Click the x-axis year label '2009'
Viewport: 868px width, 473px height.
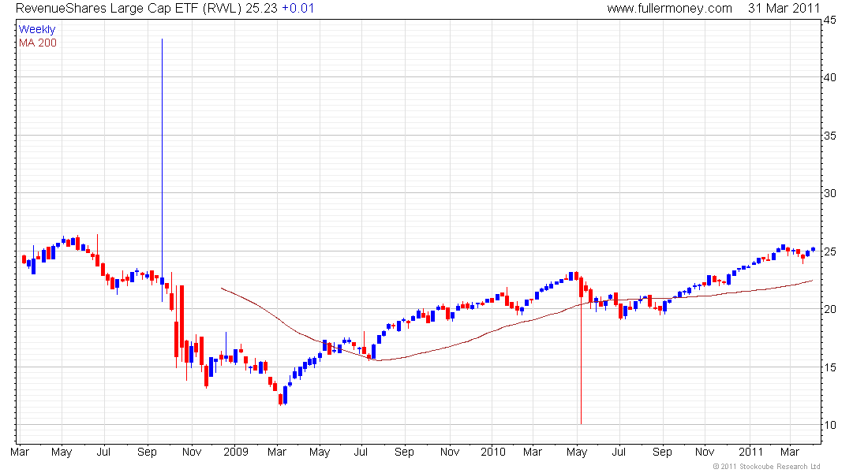(236, 452)
